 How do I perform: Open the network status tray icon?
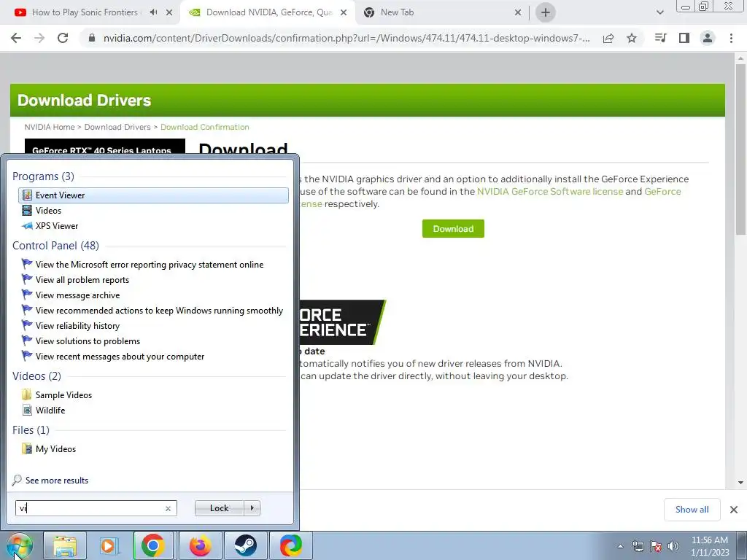pos(638,546)
